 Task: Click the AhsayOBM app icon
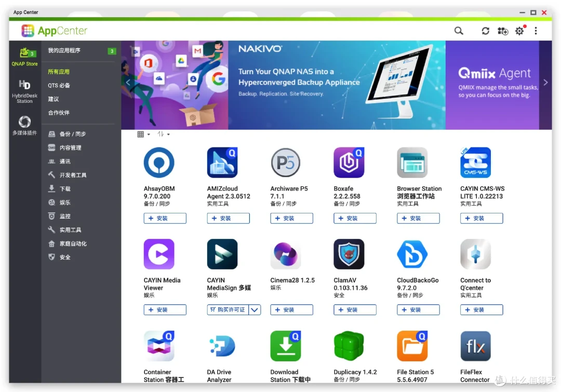159,163
